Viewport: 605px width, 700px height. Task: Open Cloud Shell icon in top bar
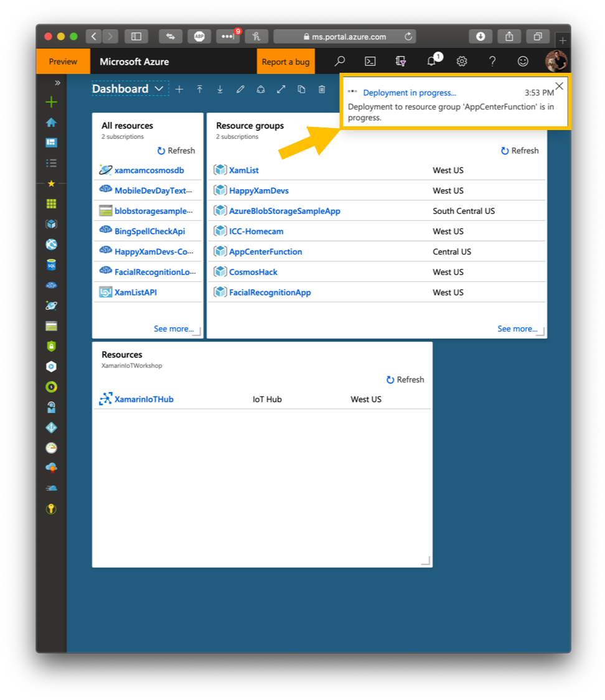click(x=370, y=61)
